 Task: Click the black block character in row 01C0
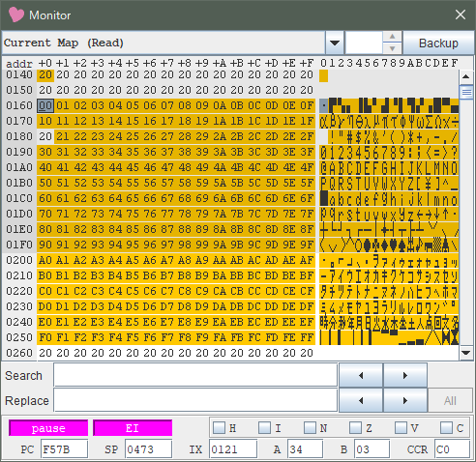click(x=324, y=198)
